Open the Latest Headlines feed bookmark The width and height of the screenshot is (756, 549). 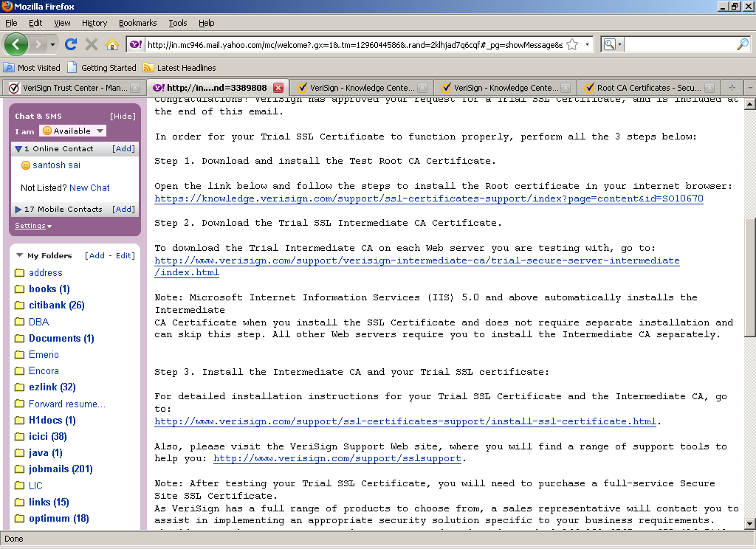[x=179, y=67]
